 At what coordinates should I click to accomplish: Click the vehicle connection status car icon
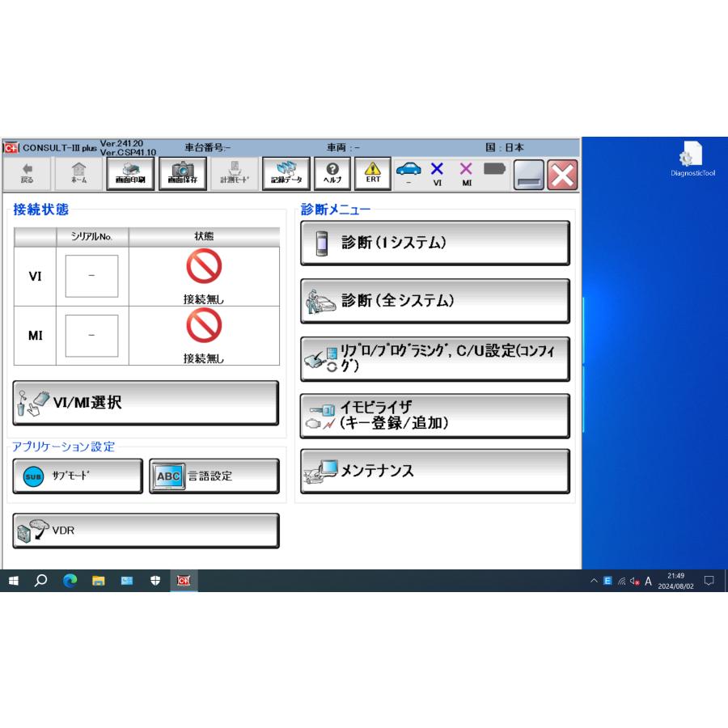(408, 171)
